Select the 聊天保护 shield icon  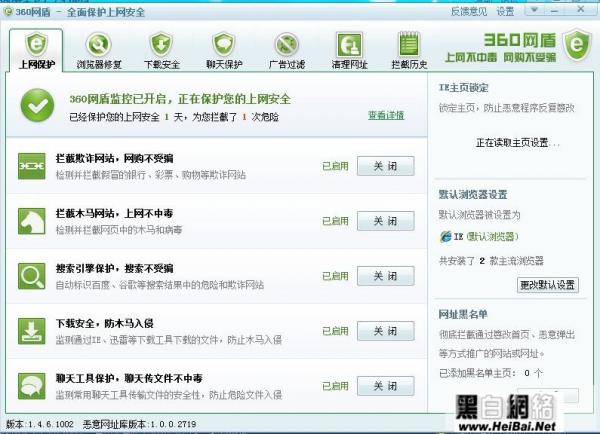223,45
